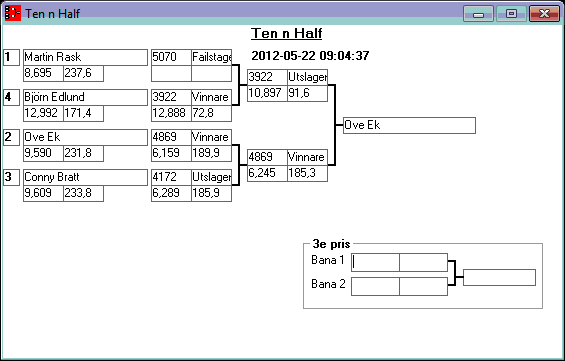Click the red app icon in title bar
Viewport: 565px width, 361px height.
13,13
